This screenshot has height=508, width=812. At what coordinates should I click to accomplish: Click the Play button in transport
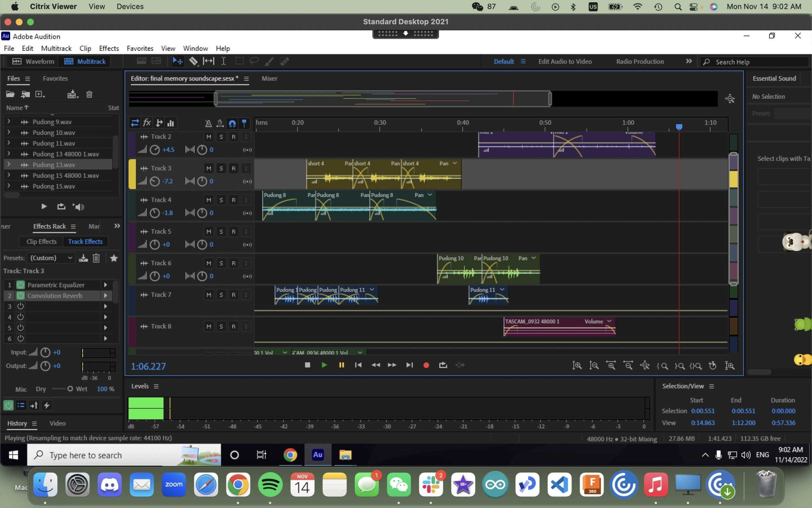(324, 365)
